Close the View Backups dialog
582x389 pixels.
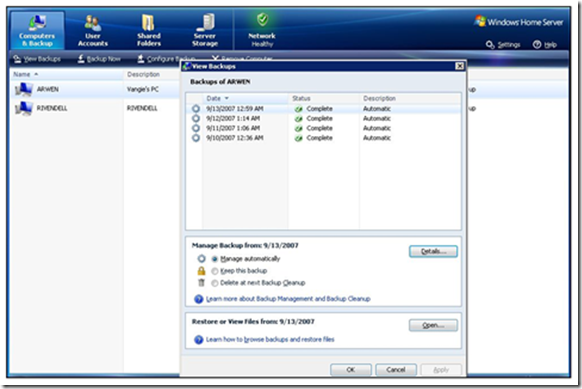460,66
